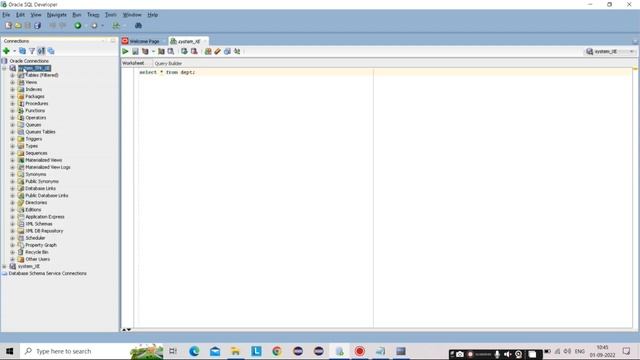Click the Oracle Connections root node
Viewport: 640px width, 360px height.
(x=29, y=61)
